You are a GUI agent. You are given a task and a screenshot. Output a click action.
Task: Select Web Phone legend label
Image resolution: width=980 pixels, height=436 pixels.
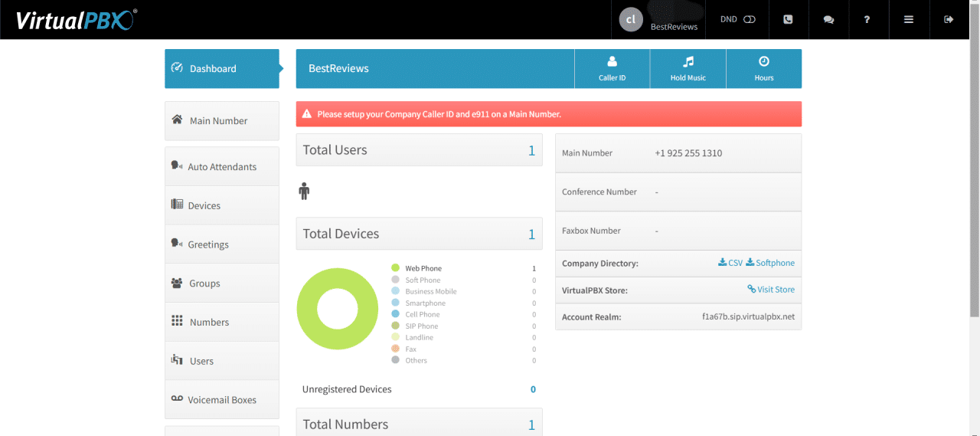[x=423, y=269]
